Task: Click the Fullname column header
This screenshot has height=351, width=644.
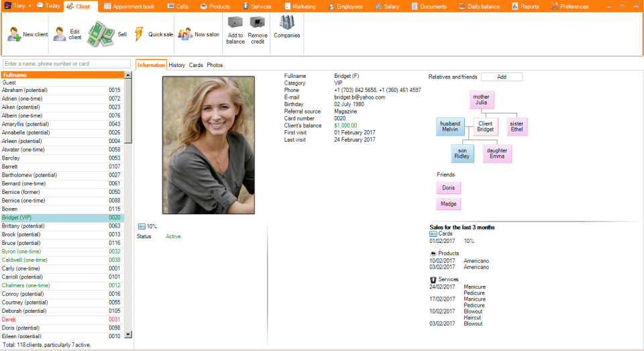Action: [62, 75]
